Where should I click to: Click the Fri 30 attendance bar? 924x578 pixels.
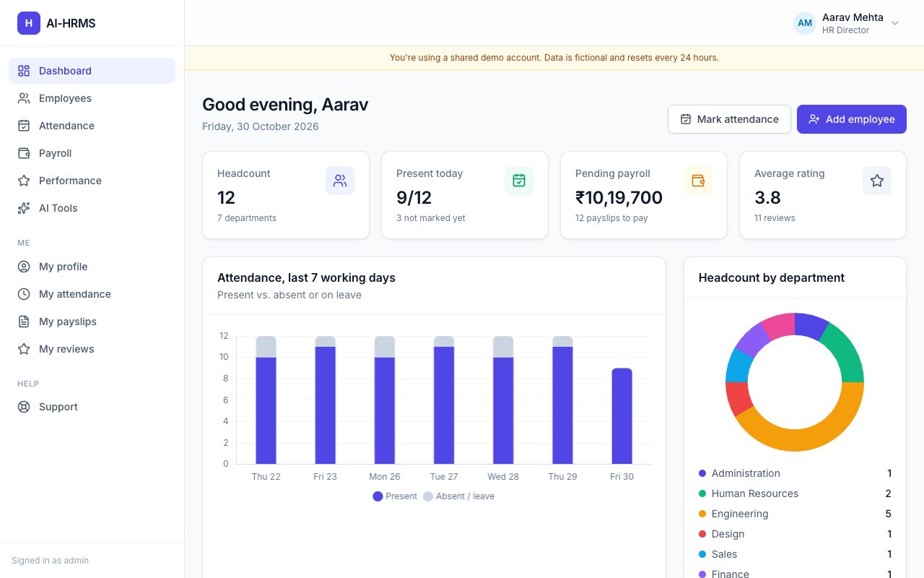(x=622, y=416)
